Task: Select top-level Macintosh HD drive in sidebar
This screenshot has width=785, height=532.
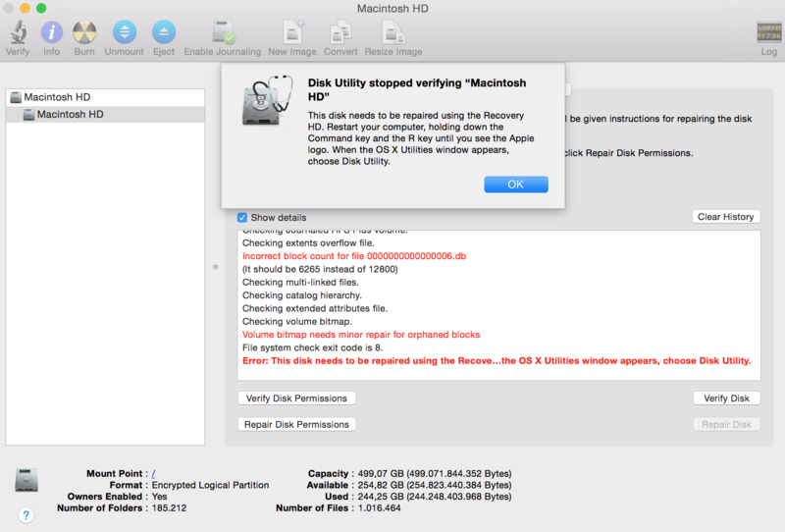Action: pyautogui.click(x=105, y=97)
